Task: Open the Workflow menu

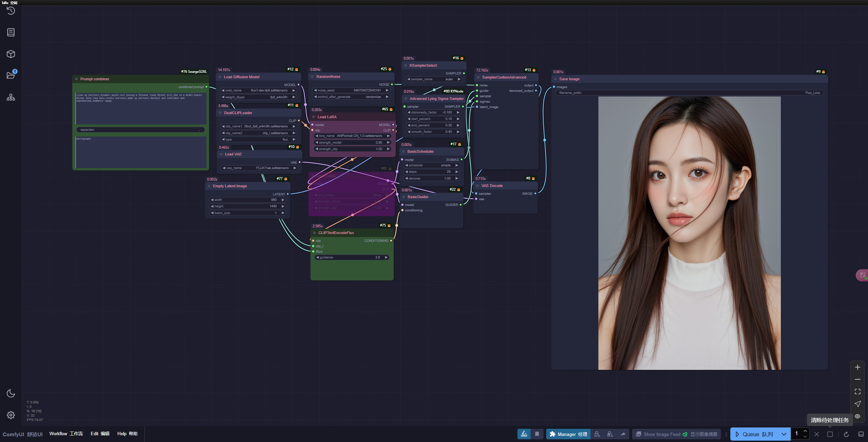Action: pos(66,434)
